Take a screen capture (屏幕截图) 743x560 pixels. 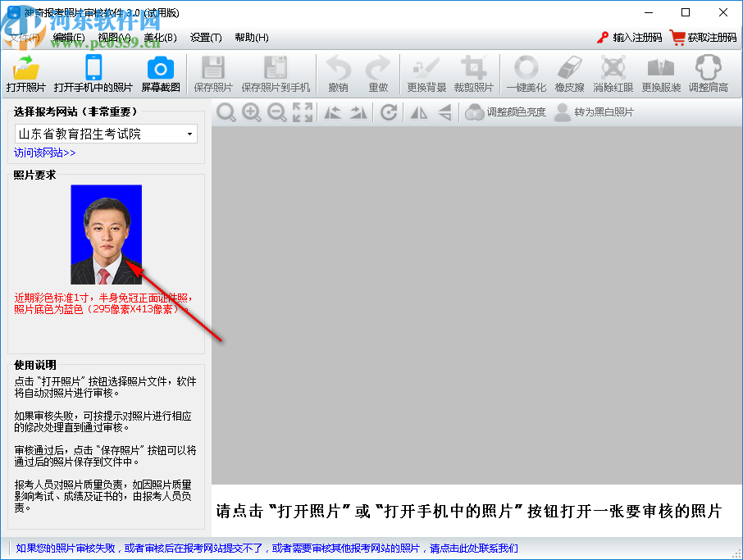pos(161,74)
